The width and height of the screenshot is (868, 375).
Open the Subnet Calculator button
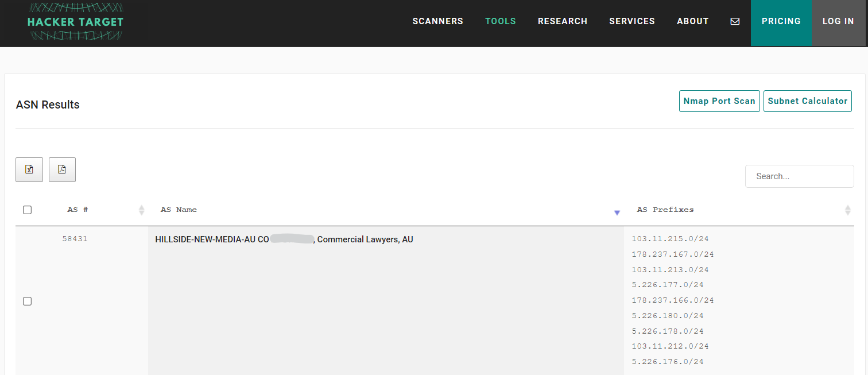click(808, 101)
